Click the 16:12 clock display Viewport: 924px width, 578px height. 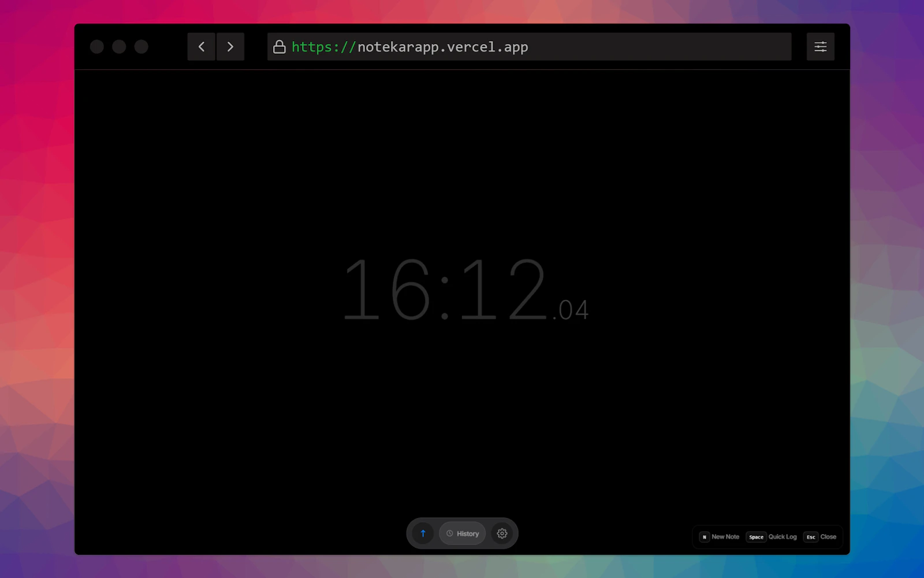pyautogui.click(x=445, y=289)
